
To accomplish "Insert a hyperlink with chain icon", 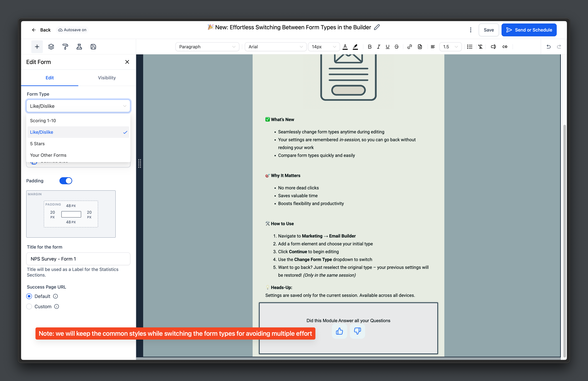I will (410, 47).
